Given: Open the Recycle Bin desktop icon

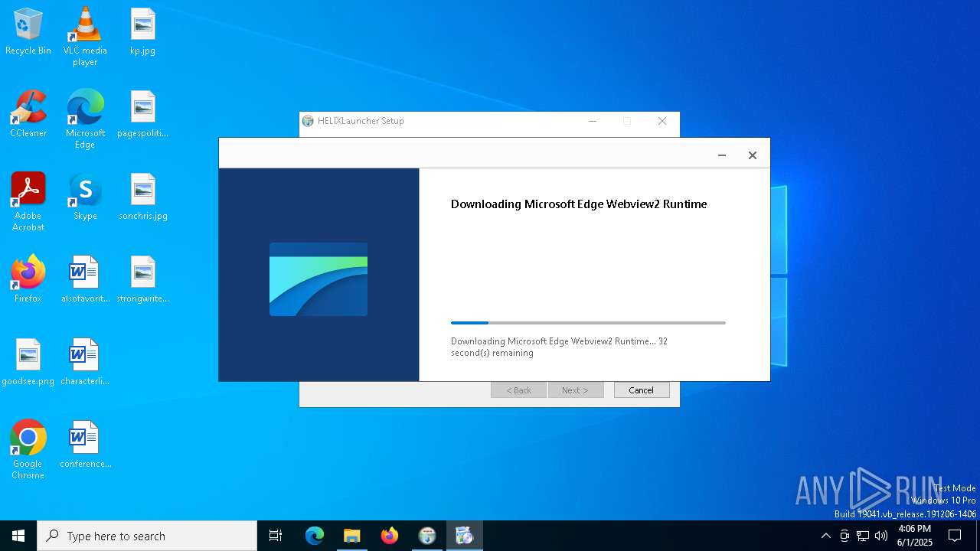Looking at the screenshot, I should [x=28, y=31].
